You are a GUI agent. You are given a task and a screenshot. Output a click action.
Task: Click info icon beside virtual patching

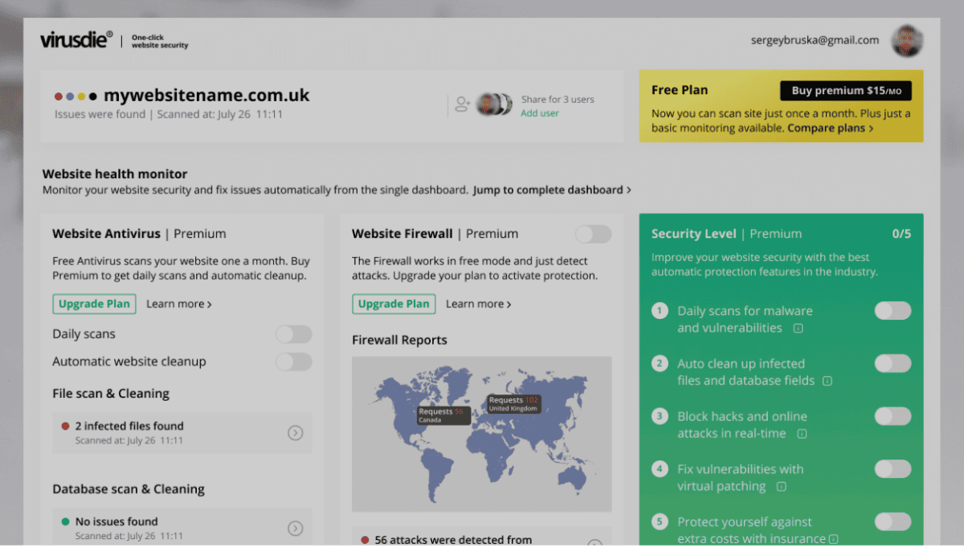click(x=781, y=487)
